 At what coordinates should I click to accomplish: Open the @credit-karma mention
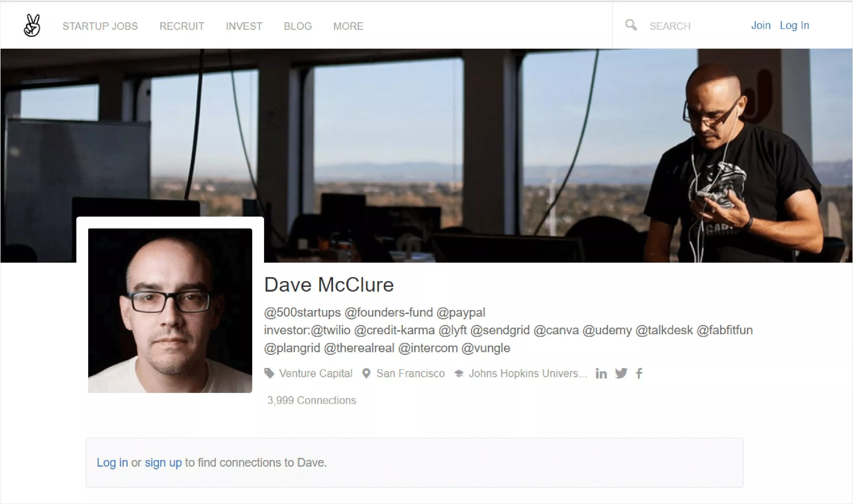coord(394,330)
